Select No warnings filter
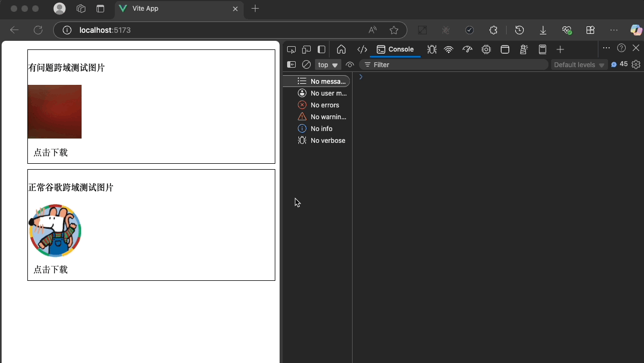The image size is (644, 363). click(317, 117)
